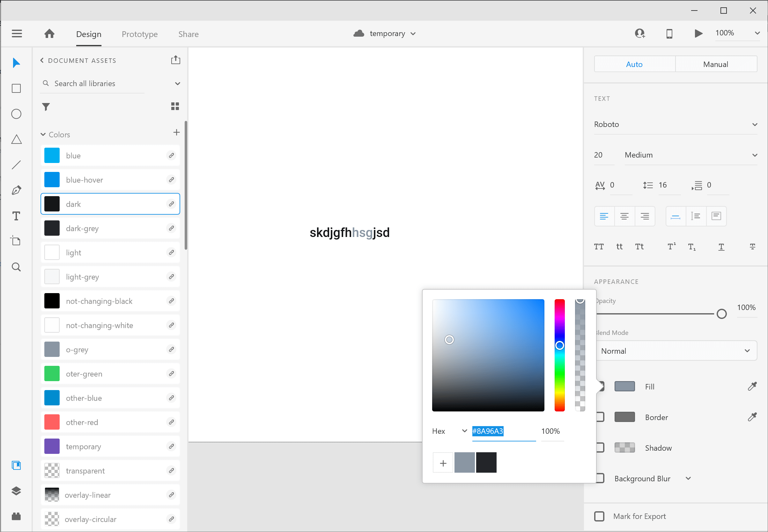Image resolution: width=768 pixels, height=532 pixels.
Task: Activate the Zoom tool
Action: click(x=16, y=267)
